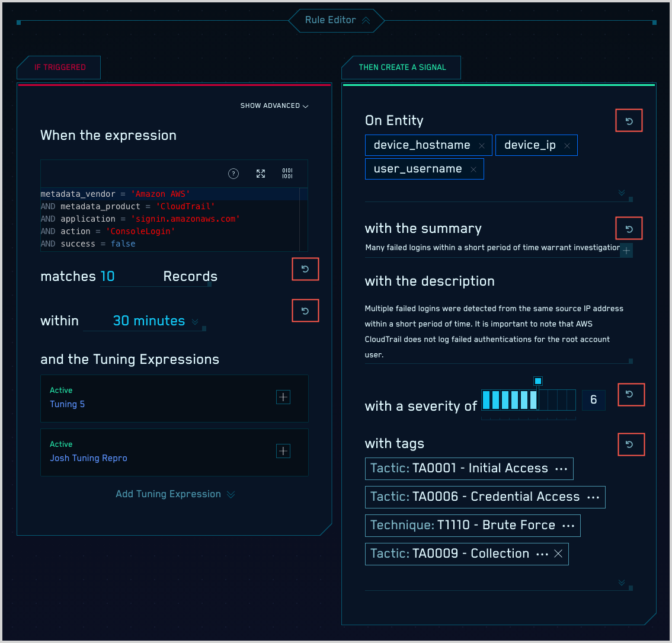
Task: Reset the severity value
Action: coord(631,394)
